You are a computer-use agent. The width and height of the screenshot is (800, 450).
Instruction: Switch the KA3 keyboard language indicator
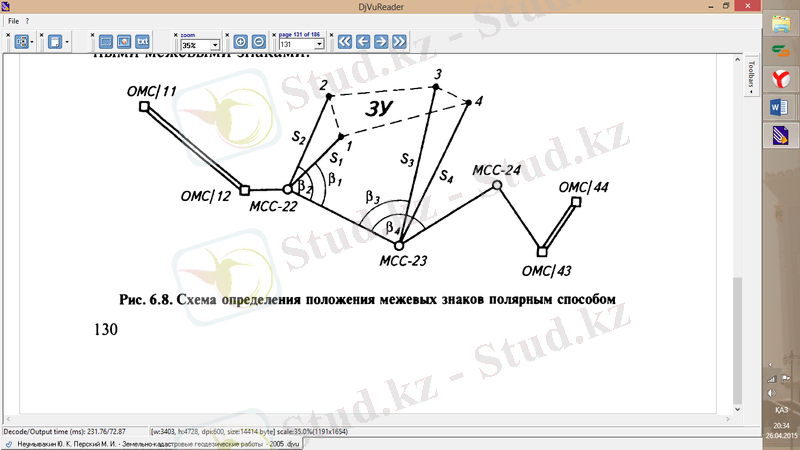(781, 410)
